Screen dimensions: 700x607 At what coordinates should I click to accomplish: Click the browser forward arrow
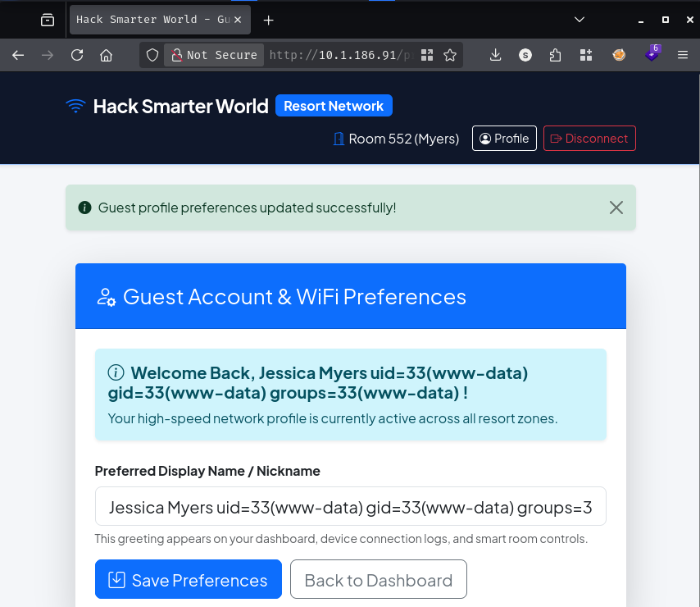(48, 56)
